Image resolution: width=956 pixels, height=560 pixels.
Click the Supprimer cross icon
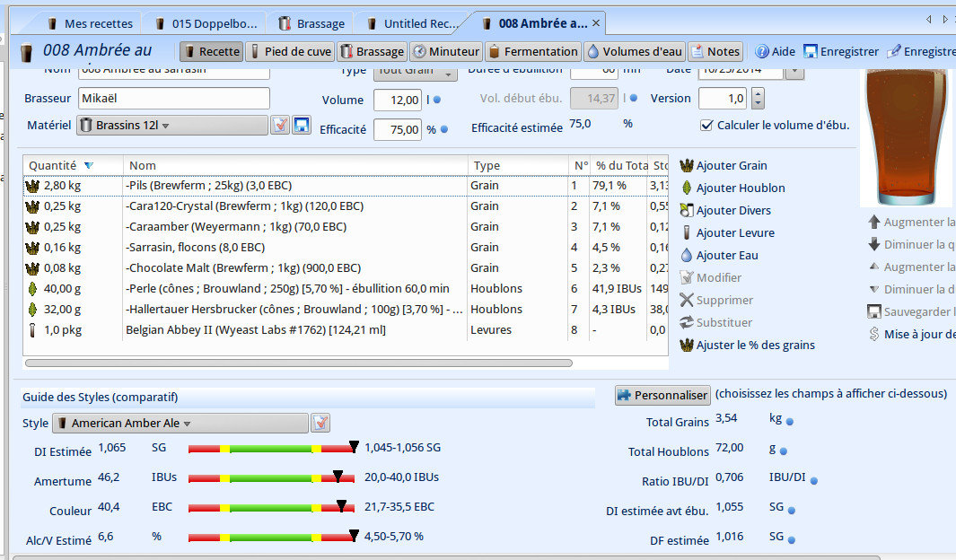tap(687, 300)
